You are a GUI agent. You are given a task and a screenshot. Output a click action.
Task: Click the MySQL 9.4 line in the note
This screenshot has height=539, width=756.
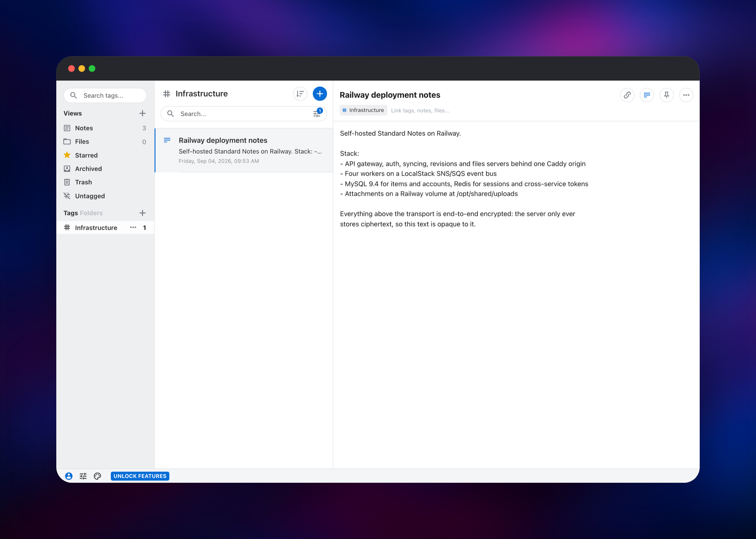pos(464,184)
